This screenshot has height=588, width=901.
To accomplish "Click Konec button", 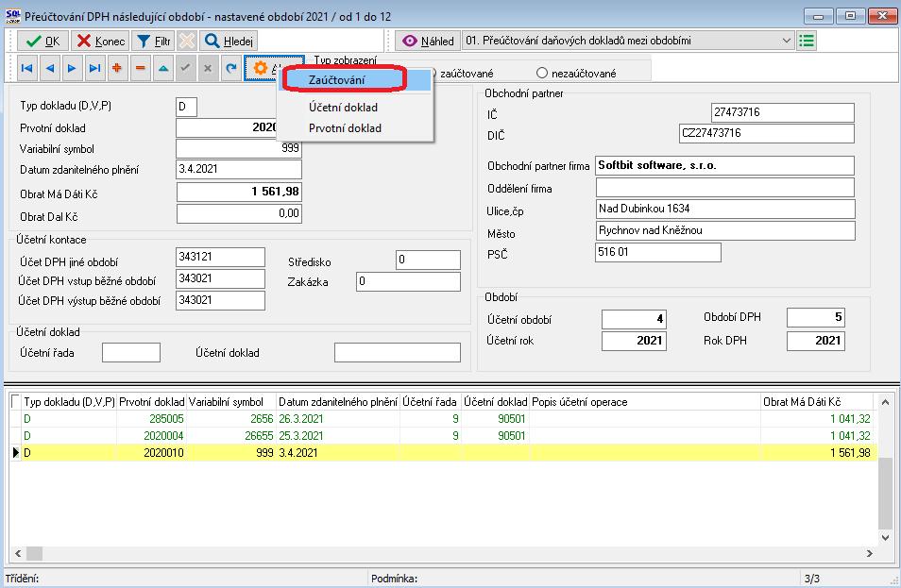I will click(x=100, y=41).
